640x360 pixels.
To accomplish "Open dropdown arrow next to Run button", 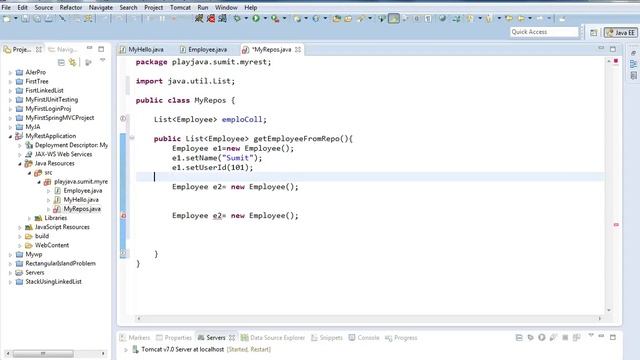I will (x=265, y=18).
